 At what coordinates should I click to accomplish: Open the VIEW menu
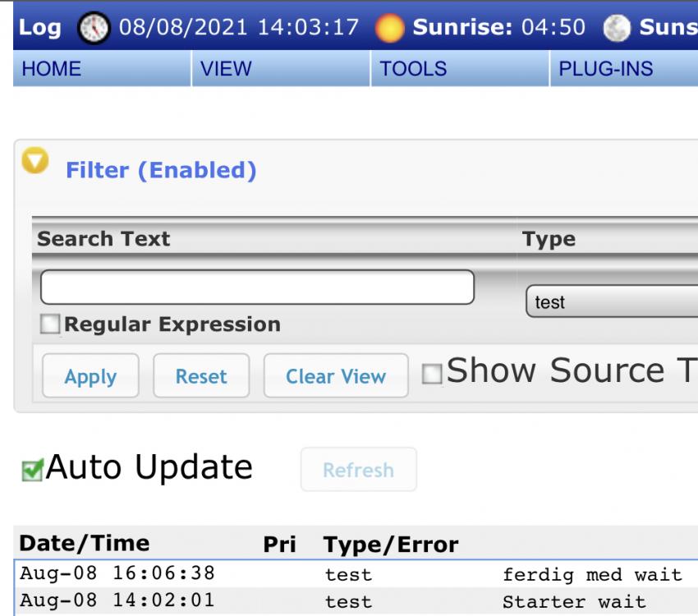tap(226, 69)
